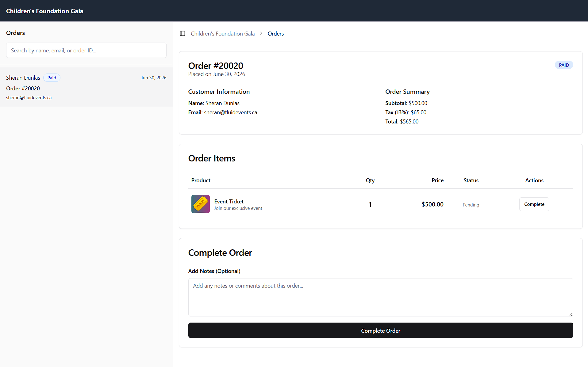Select the Orders breadcrumb item

pos(276,34)
